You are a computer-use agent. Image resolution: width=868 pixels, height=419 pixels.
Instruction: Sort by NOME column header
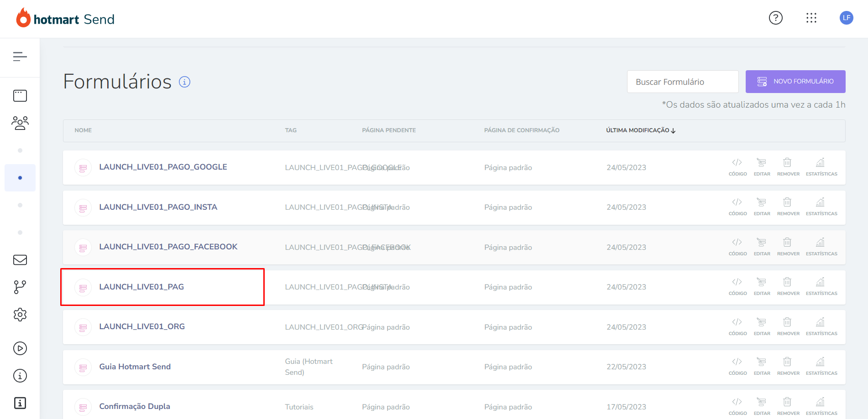pyautogui.click(x=83, y=130)
